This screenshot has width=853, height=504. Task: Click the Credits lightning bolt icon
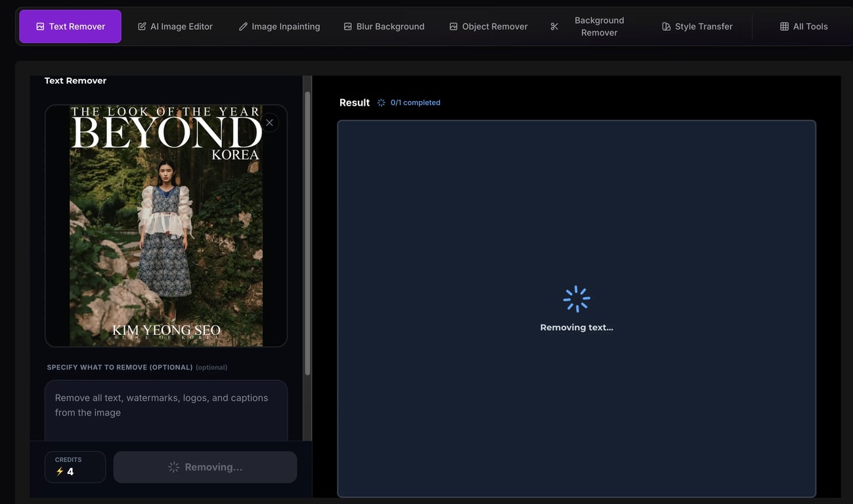coord(60,472)
